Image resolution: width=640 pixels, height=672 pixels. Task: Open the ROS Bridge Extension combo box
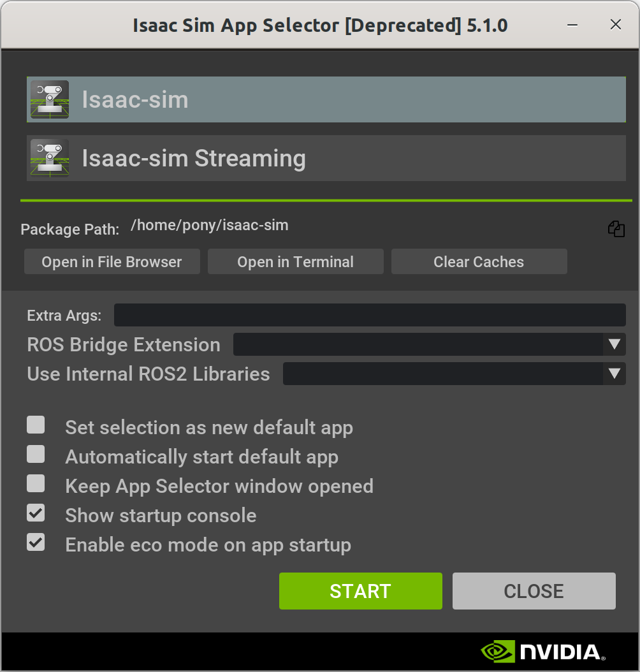429,344
